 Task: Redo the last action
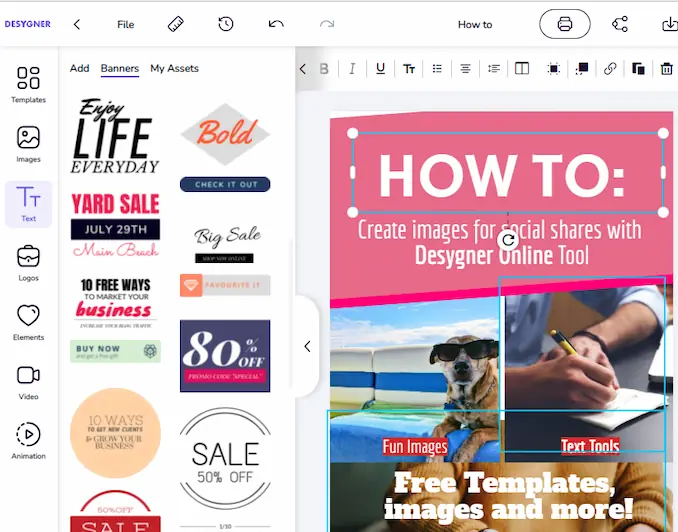327,24
